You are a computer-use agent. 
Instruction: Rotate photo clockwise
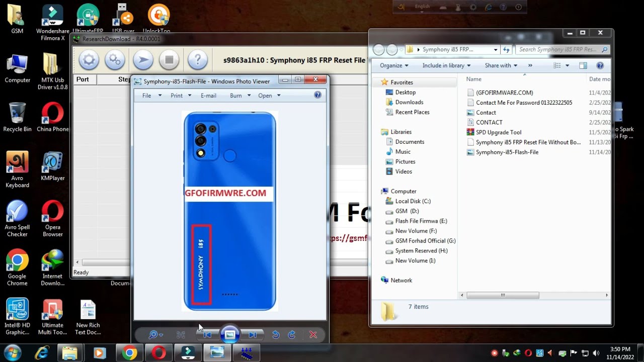pyautogui.click(x=292, y=335)
